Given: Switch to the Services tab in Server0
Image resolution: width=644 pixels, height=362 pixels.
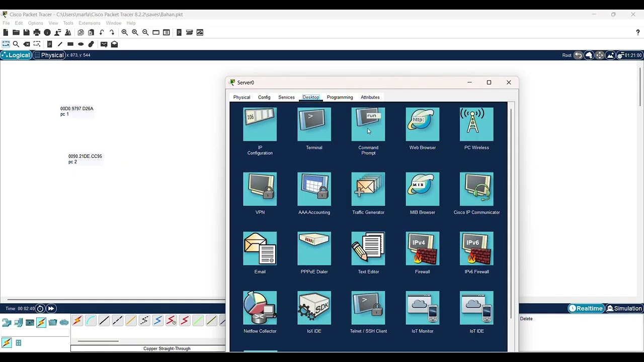Looking at the screenshot, I should (x=286, y=97).
